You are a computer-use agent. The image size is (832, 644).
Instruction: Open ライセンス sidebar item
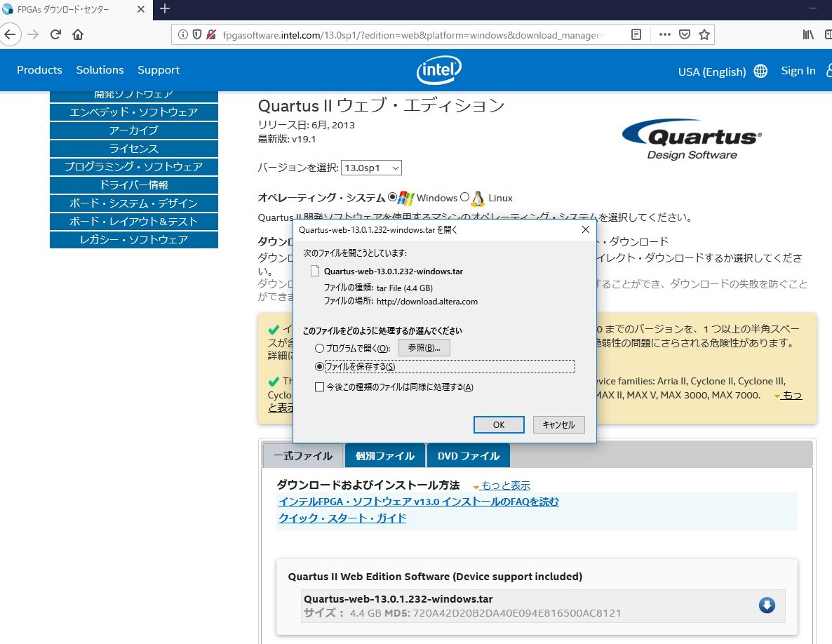click(x=134, y=149)
